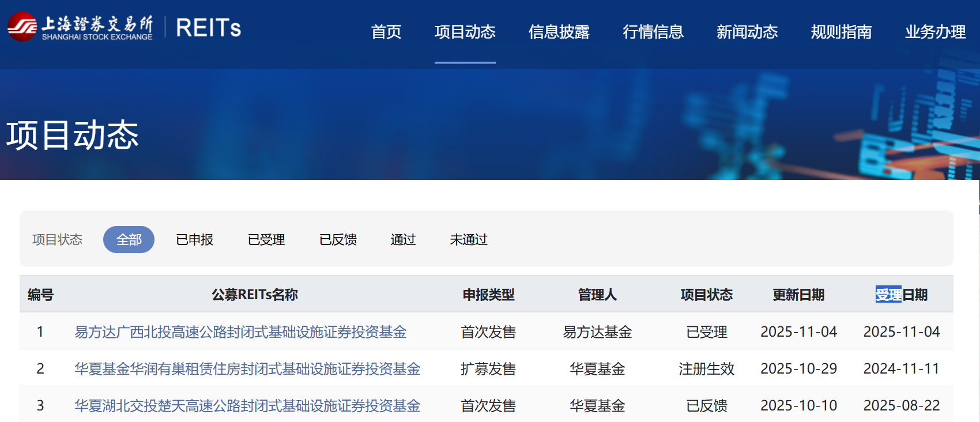Open 易方达广西北投高速公路 REIT fund link
980x422 pixels.
240,331
